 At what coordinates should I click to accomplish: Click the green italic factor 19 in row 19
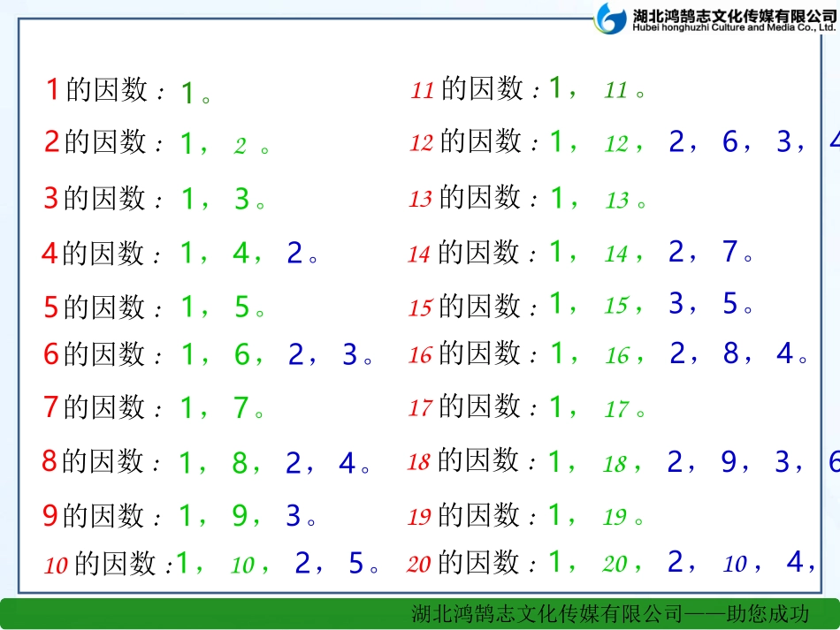click(x=615, y=517)
